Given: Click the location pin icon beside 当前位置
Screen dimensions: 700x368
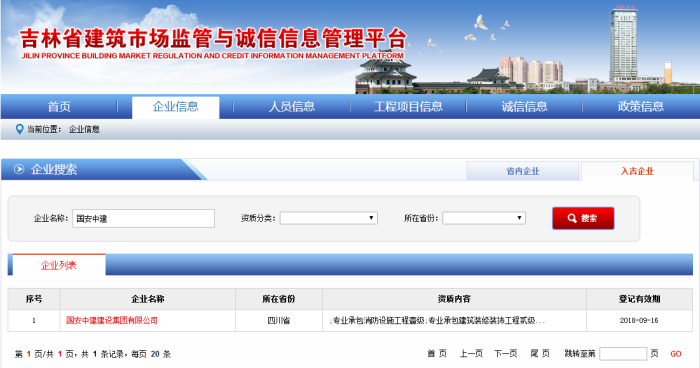Looking at the screenshot, I should [19, 129].
